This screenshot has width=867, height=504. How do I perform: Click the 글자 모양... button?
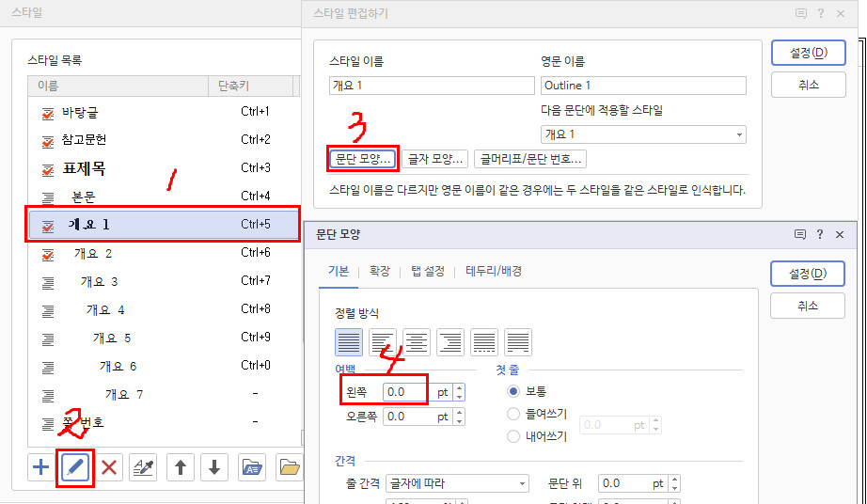coord(434,159)
